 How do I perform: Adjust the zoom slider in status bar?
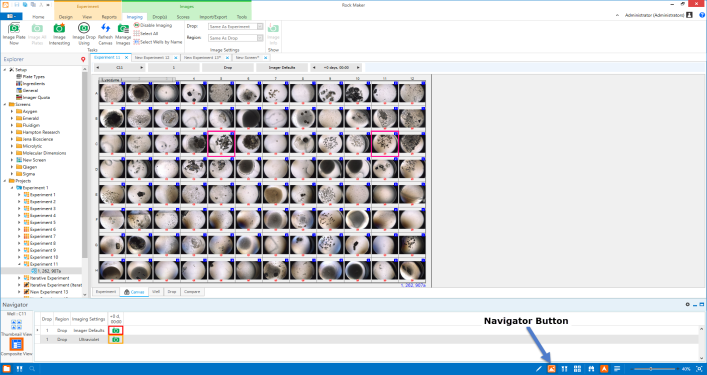point(651,369)
